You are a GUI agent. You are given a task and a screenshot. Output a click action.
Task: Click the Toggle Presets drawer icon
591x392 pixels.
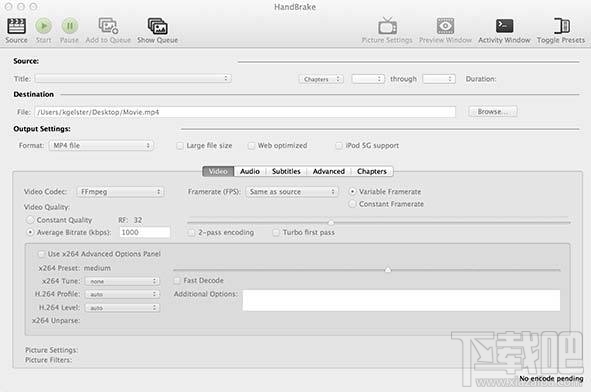click(x=561, y=26)
